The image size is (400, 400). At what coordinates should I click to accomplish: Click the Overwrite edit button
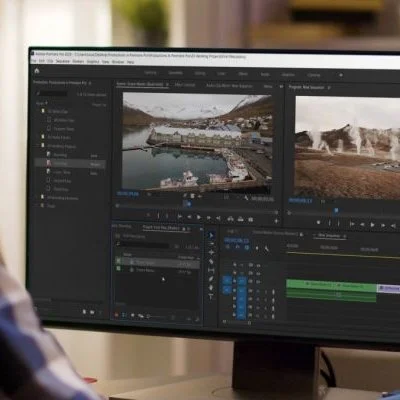point(240,219)
